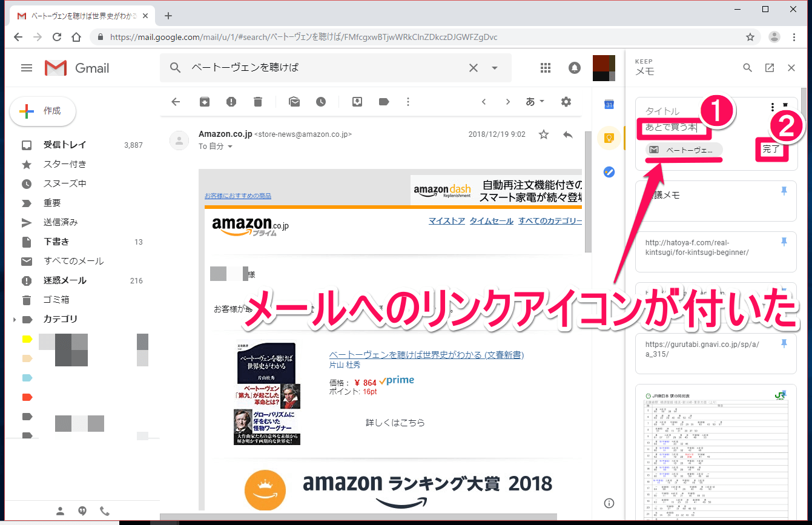Go back to search results arrow

click(x=176, y=102)
